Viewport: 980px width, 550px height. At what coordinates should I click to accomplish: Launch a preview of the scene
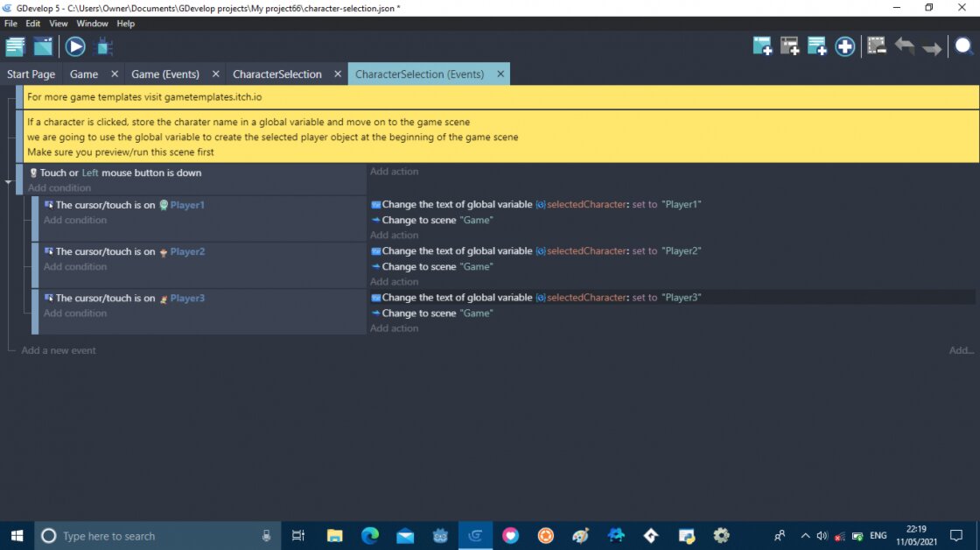click(74, 46)
